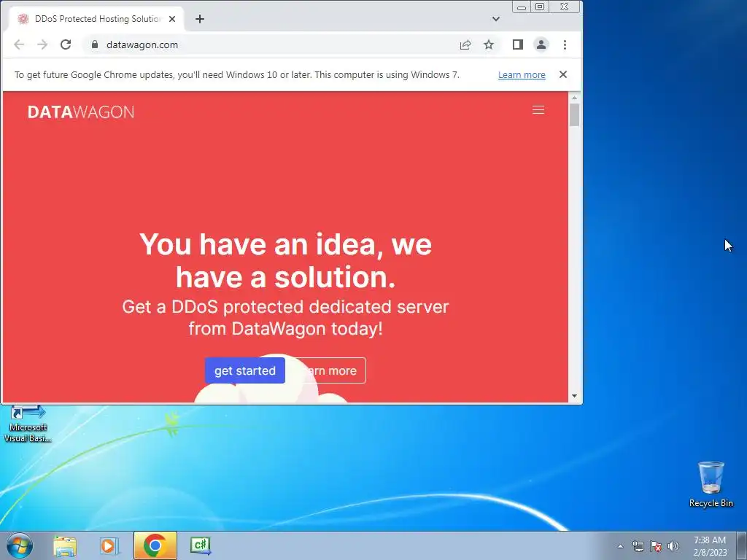This screenshot has width=747, height=560.
Task: Select the Recycle Bin desktop icon
Action: pyautogui.click(x=711, y=484)
